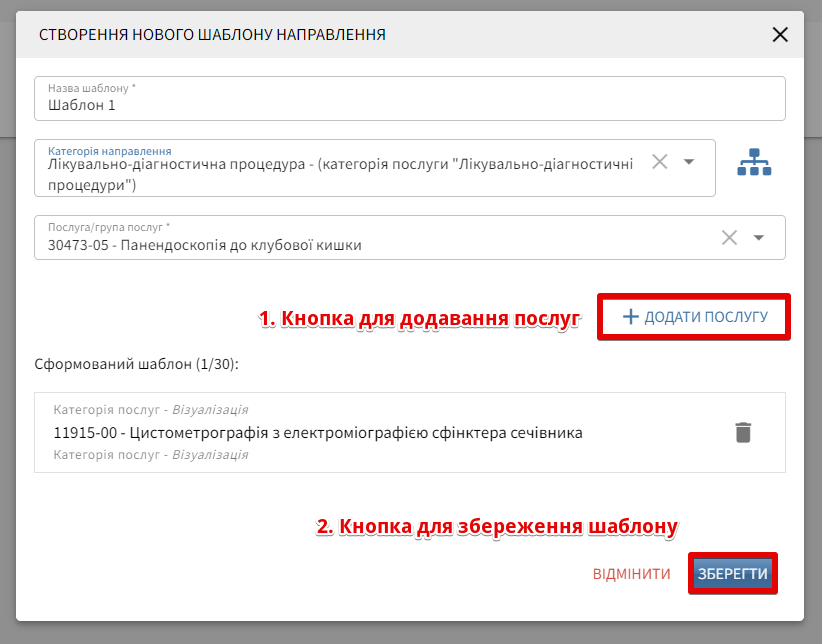Close the template creation dialog
822x644 pixels.
(x=781, y=35)
